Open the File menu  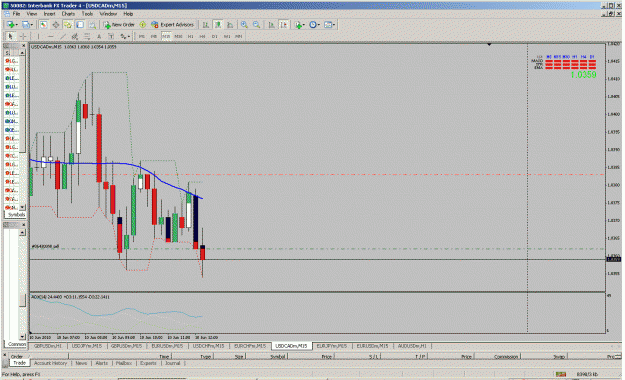point(16,14)
